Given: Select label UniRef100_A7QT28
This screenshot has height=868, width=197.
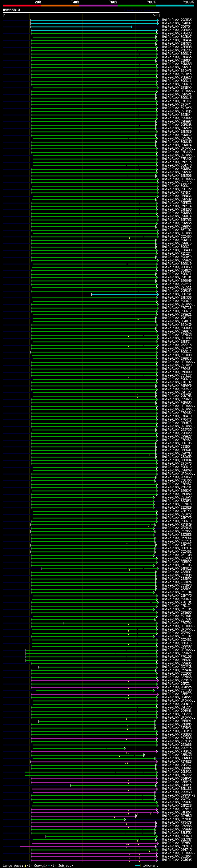Looking at the screenshot, I should 176,308.
